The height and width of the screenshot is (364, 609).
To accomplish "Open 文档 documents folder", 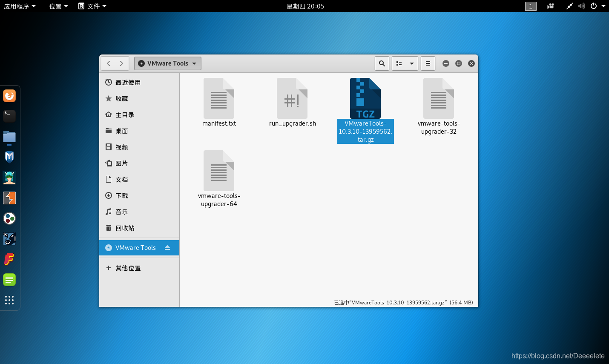I will [139, 180].
